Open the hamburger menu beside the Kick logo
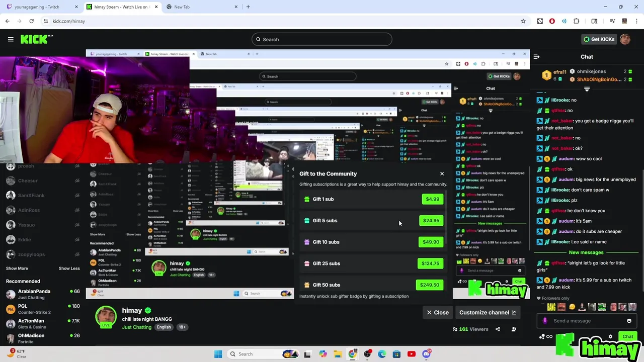This screenshot has width=644, height=362. click(x=11, y=39)
